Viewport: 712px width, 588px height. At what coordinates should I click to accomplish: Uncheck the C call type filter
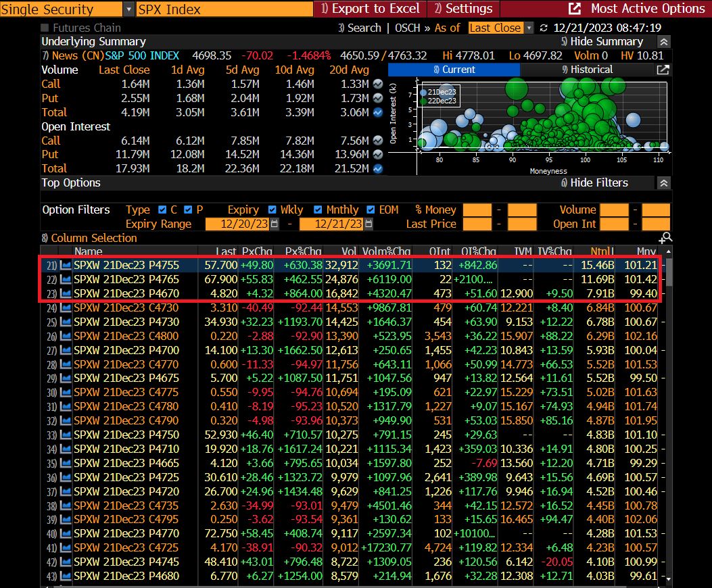pos(162,210)
